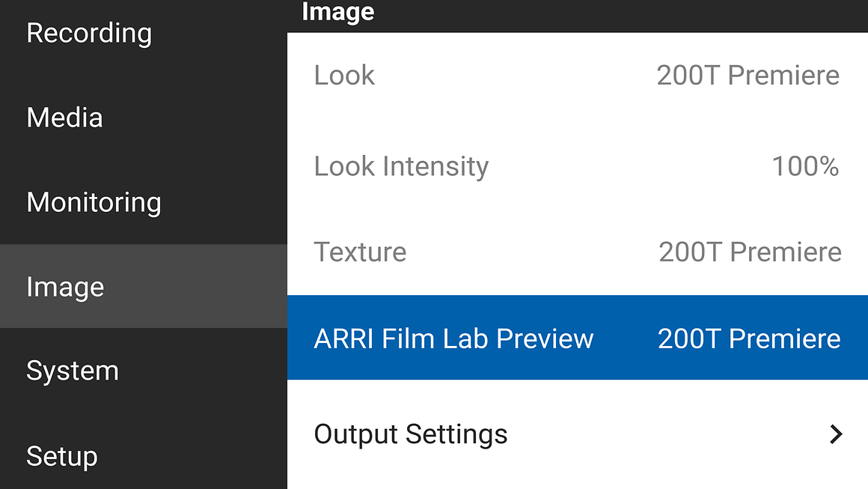The width and height of the screenshot is (868, 489).
Task: Go to the Media menu
Action: [x=64, y=118]
